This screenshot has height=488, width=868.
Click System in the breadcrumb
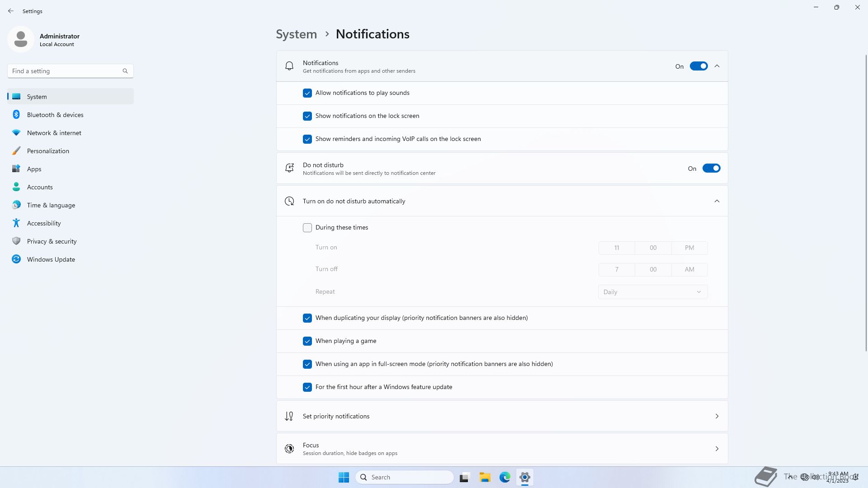(x=297, y=34)
